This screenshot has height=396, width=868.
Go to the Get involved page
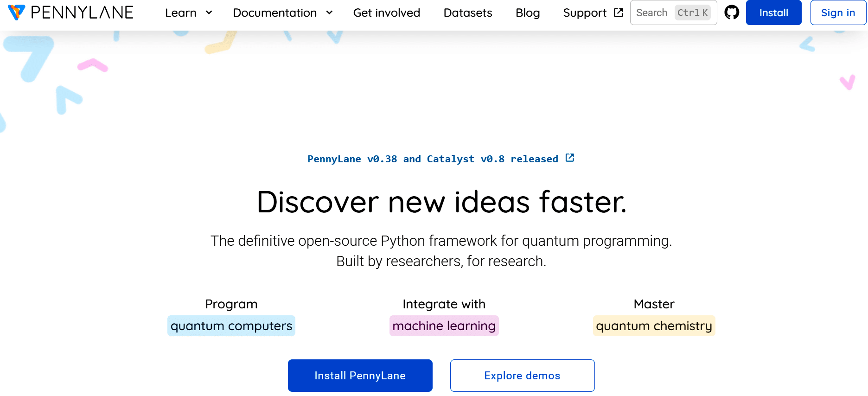[x=386, y=13]
